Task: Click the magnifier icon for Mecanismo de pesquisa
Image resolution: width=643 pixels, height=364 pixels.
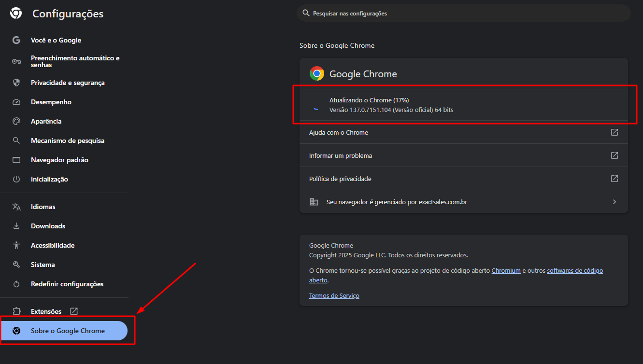Action: pyautogui.click(x=16, y=140)
